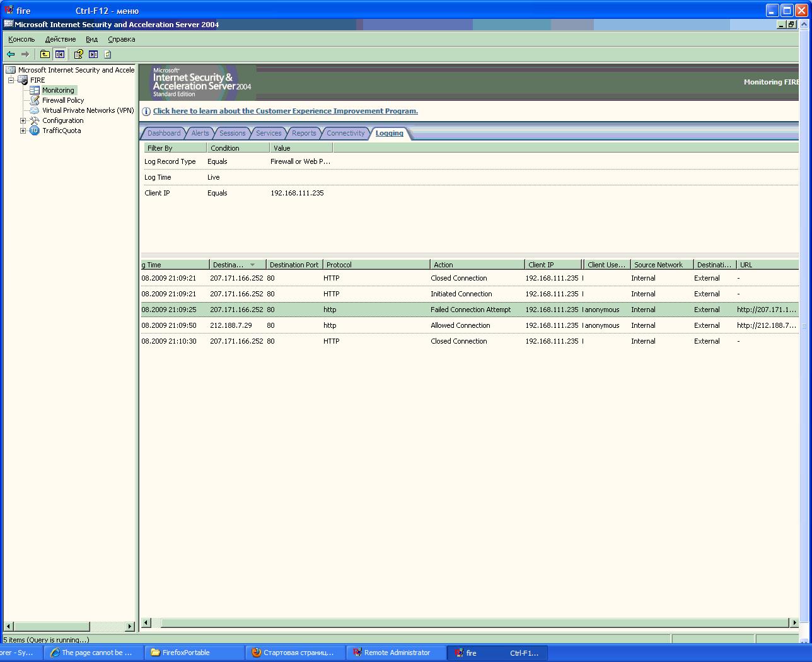Click the FIRE server icon in tree
This screenshot has height=662, width=812.
tap(23, 80)
